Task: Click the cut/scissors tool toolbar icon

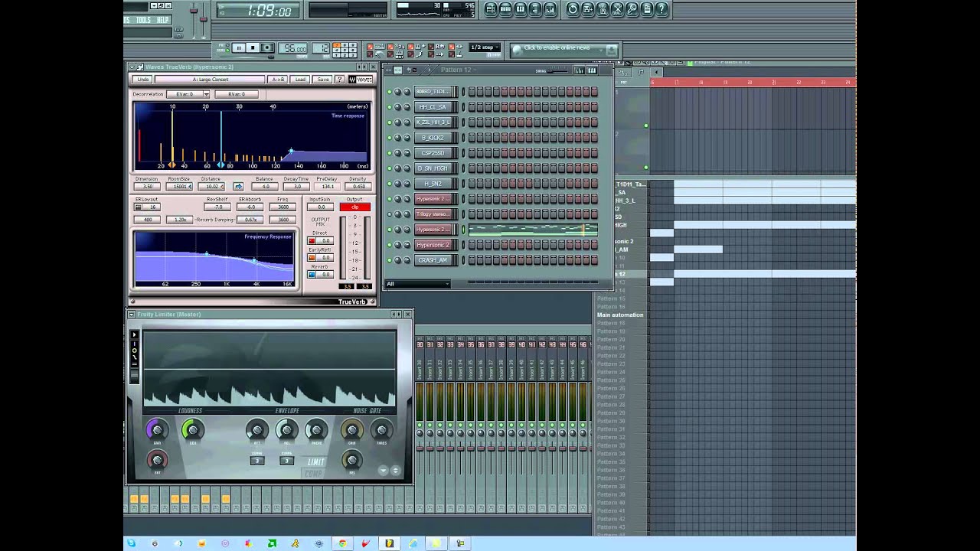Action: coord(618,9)
